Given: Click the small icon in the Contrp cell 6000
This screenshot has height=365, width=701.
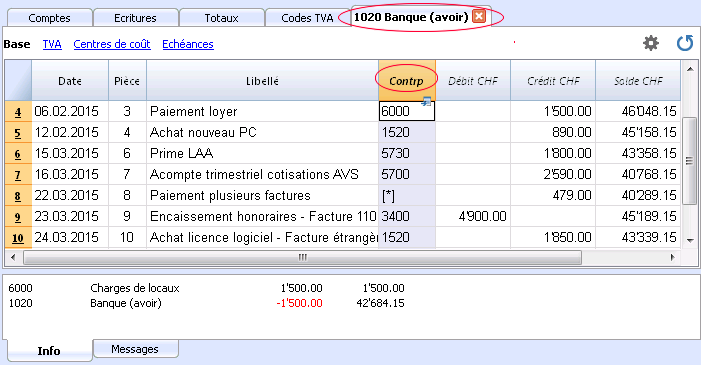Looking at the screenshot, I should click(426, 102).
